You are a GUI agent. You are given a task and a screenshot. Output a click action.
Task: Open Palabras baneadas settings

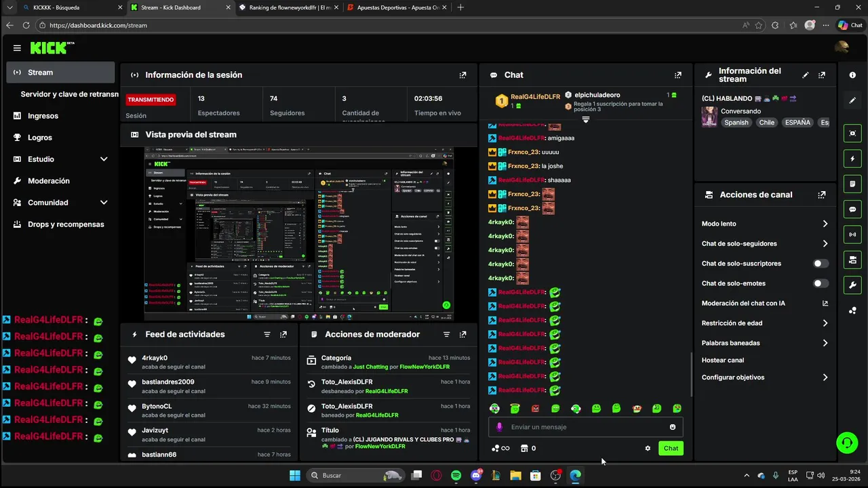765,343
